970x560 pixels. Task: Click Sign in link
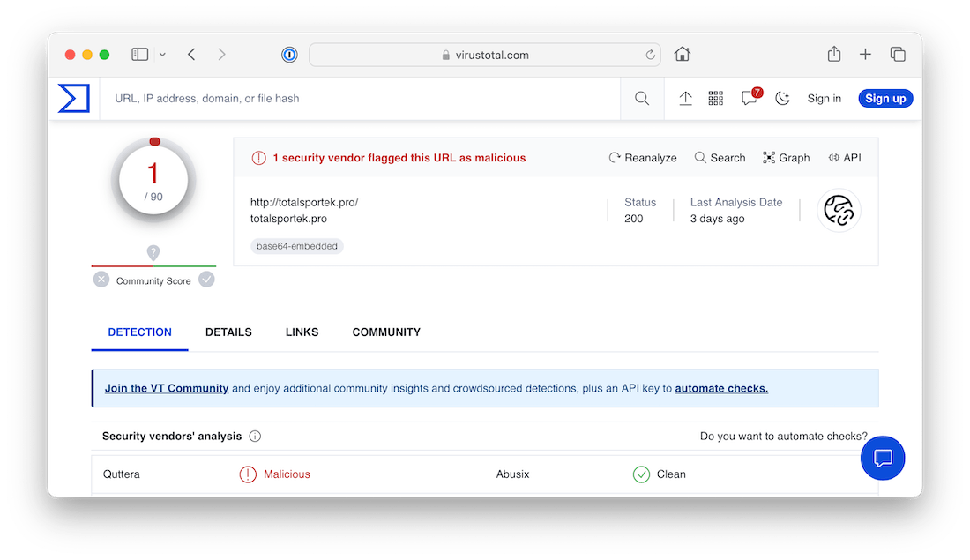[x=824, y=99]
